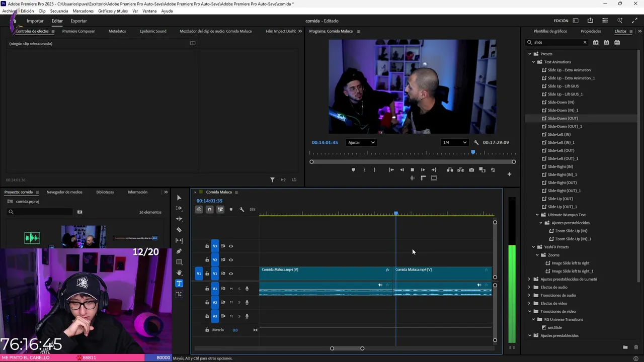Click the Step Forward one frame button

click(423, 170)
